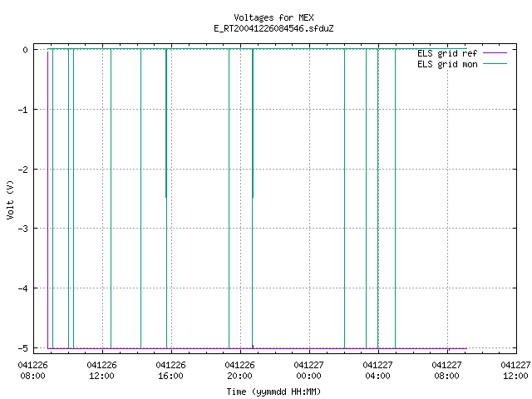Click the y-axis tick label -3
Viewport: 532px width, 399px height.
22,229
